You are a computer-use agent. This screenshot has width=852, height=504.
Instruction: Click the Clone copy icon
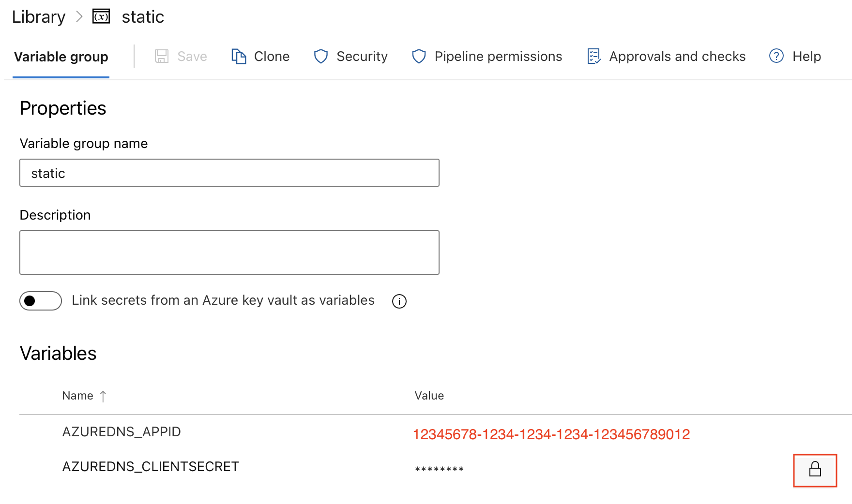(239, 56)
